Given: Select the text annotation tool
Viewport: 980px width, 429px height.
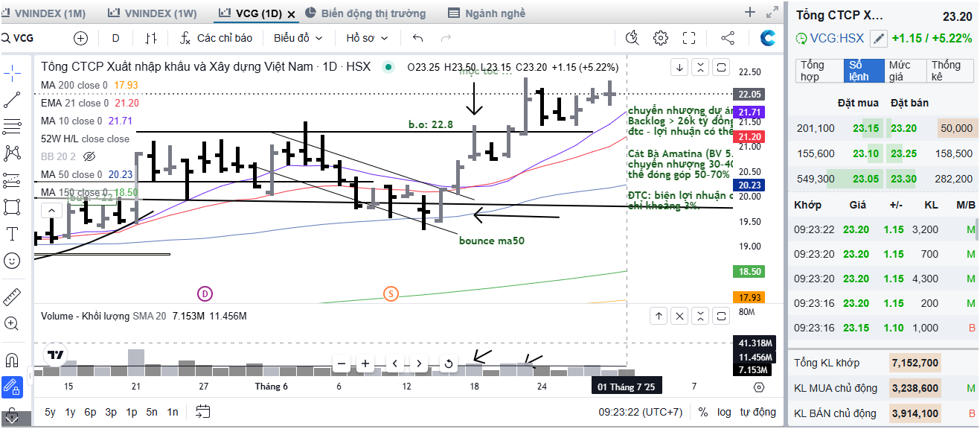Looking at the screenshot, I should [12, 234].
